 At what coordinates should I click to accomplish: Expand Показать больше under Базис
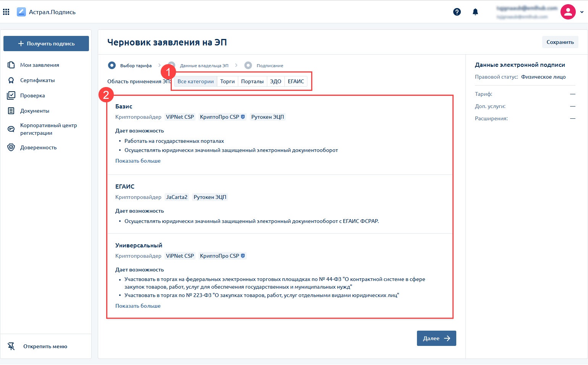pyautogui.click(x=138, y=161)
